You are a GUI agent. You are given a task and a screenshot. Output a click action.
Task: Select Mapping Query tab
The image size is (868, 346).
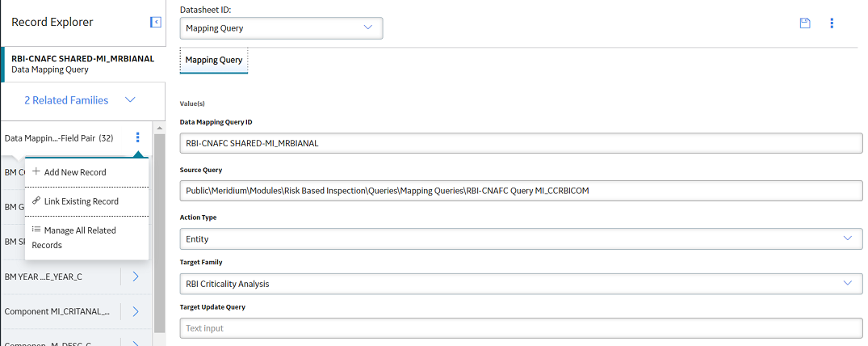[x=214, y=60]
